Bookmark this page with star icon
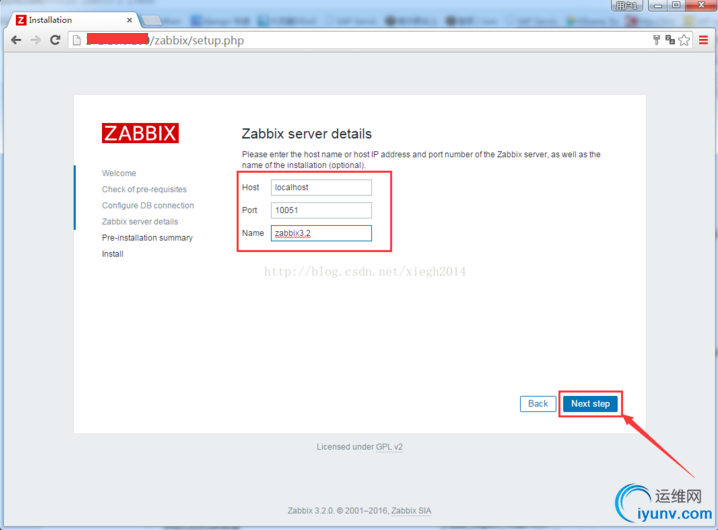Viewport: 718px width, 530px height. pyautogui.click(x=684, y=40)
